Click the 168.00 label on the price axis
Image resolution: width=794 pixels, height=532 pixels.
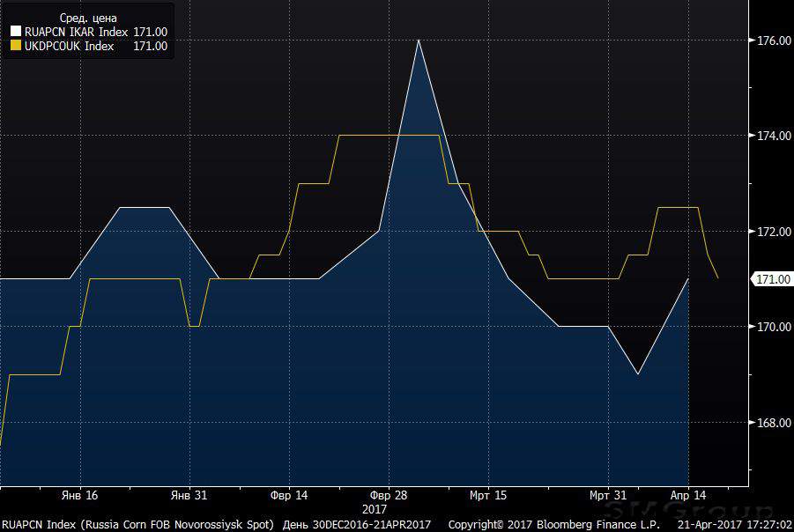(x=770, y=423)
